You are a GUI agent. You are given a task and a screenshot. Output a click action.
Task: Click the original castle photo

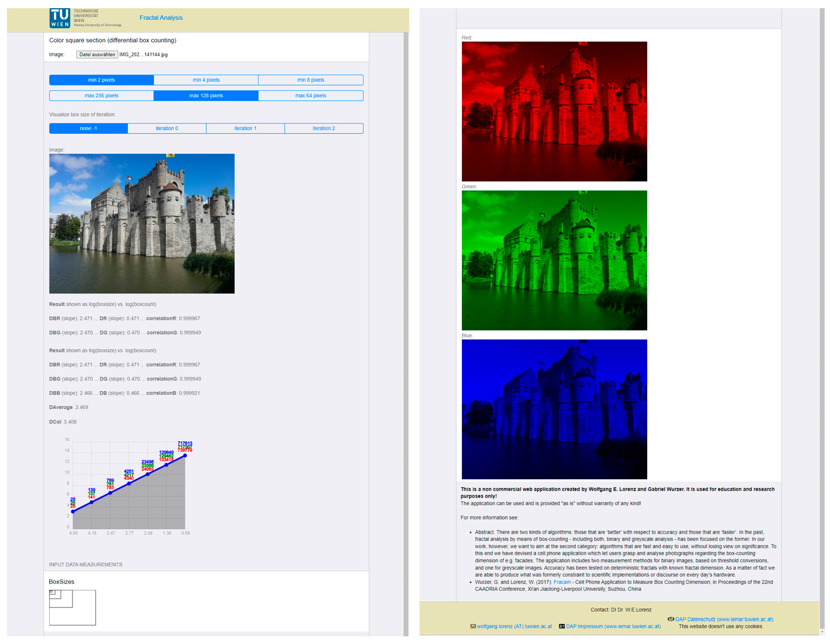tap(142, 223)
